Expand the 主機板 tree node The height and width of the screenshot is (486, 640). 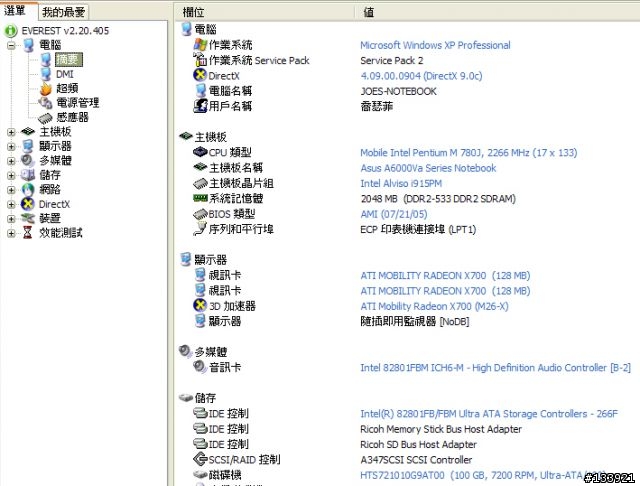click(11, 132)
